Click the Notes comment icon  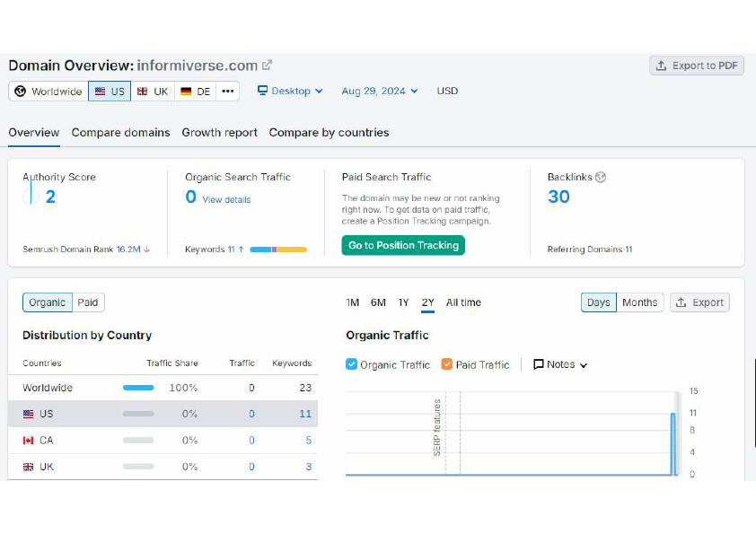tap(539, 364)
